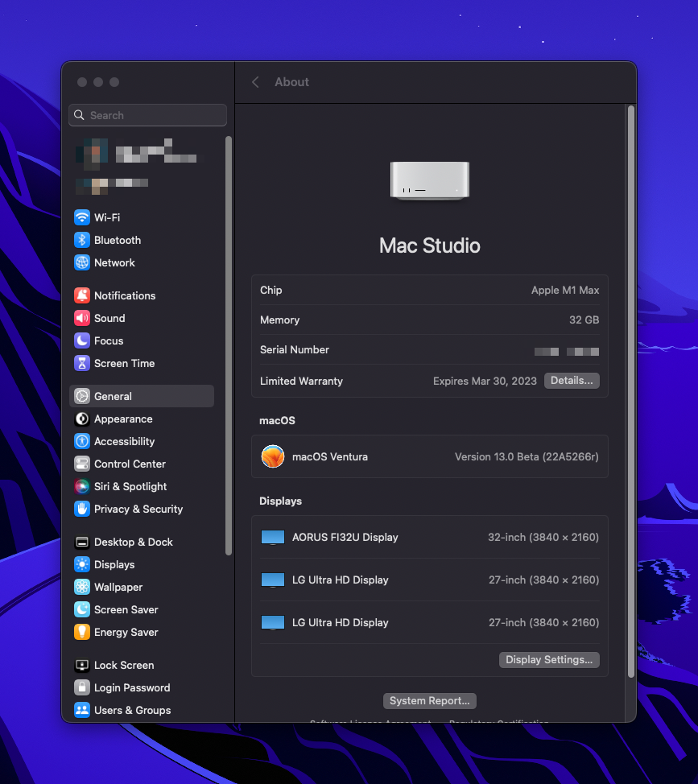The height and width of the screenshot is (784, 698).
Task: Select the Desktop & Dock icon
Action: tap(82, 542)
